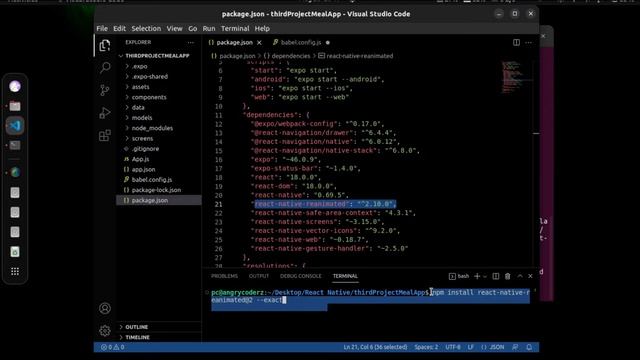Open the Run menu

[x=209, y=29]
